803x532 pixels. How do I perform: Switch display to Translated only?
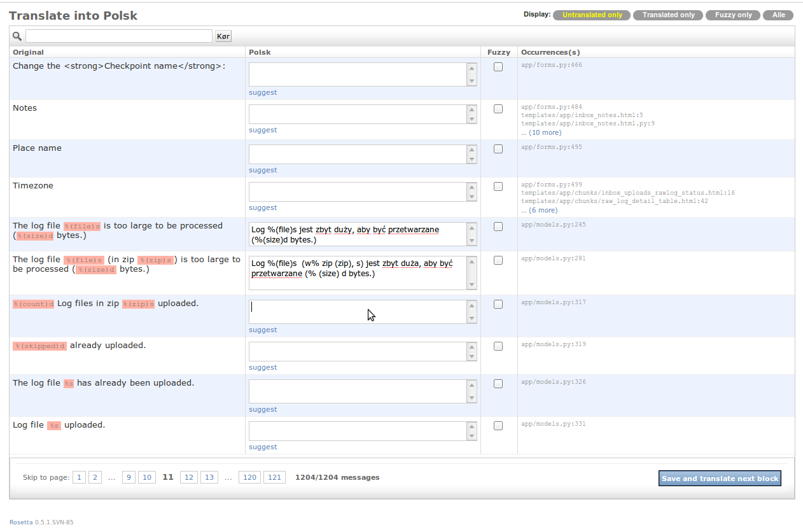[x=668, y=15]
